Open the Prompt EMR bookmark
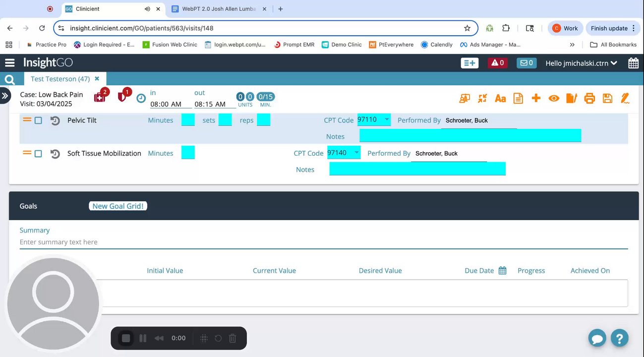The height and width of the screenshot is (357, 644). [294, 45]
